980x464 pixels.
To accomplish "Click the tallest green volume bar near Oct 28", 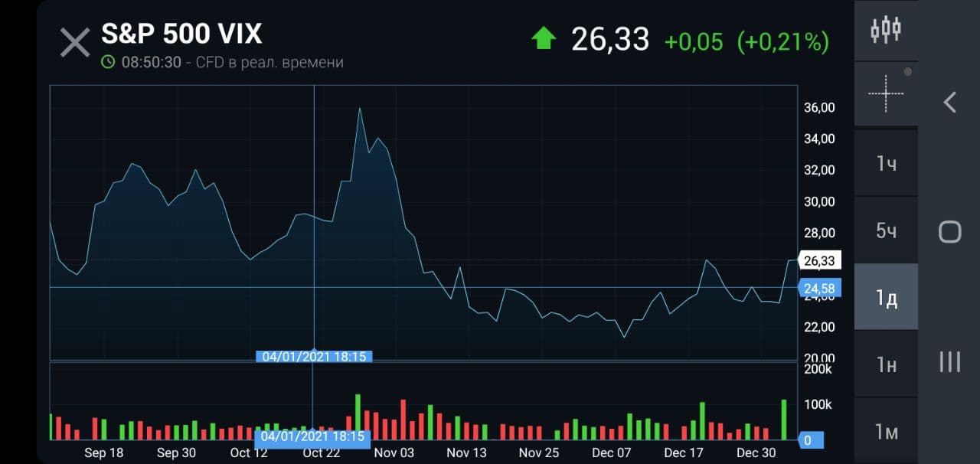I will [x=358, y=417].
